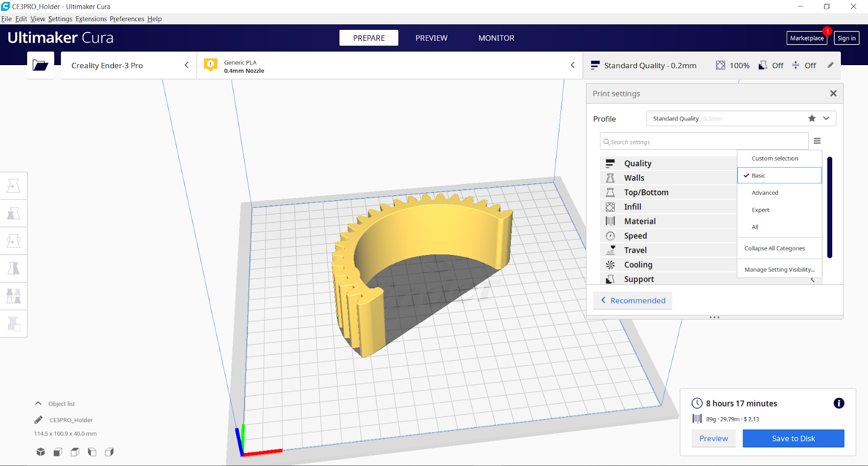
Task: Open the View menu
Action: tap(38, 19)
